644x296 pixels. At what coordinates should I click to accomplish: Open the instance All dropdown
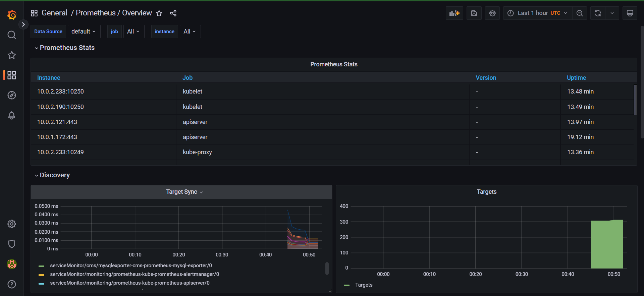[x=190, y=32]
